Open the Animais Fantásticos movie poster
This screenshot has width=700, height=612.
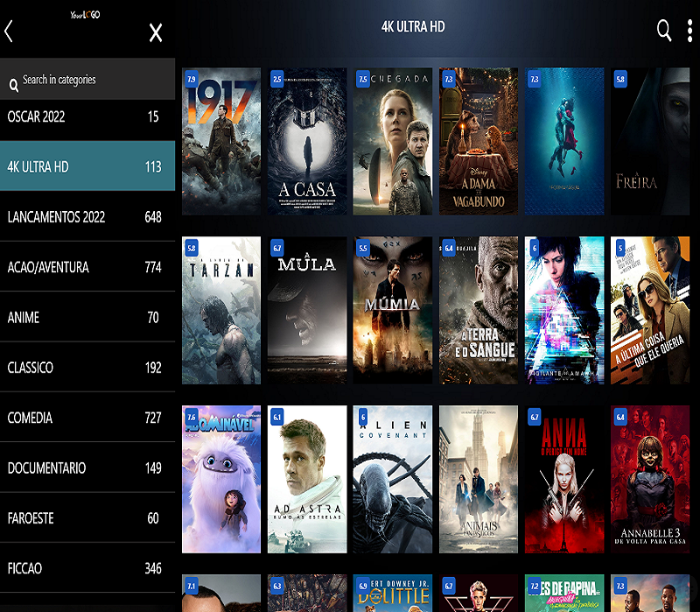tap(479, 479)
